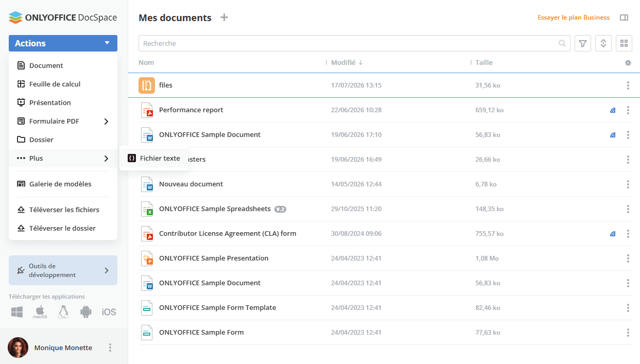Viewport: 640px width, 364px height.
Task: Open Monique Monette profile options menu
Action: (x=110, y=348)
